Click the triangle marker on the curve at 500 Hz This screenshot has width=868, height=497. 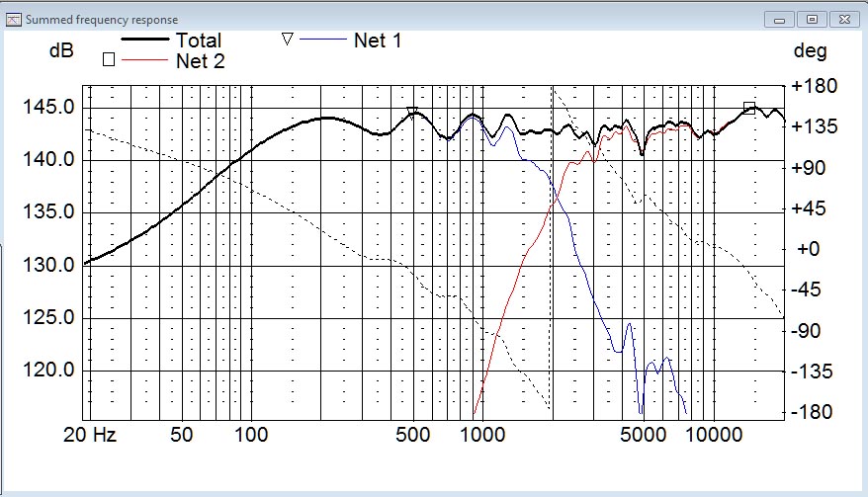coord(412,113)
